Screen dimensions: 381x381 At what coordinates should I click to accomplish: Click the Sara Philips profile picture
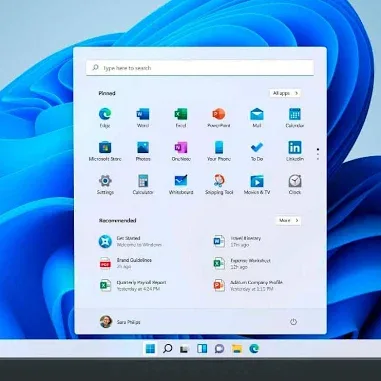(x=106, y=322)
